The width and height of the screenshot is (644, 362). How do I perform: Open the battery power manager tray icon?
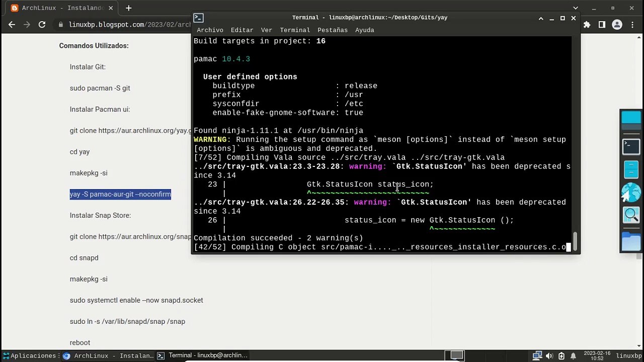tap(561, 355)
